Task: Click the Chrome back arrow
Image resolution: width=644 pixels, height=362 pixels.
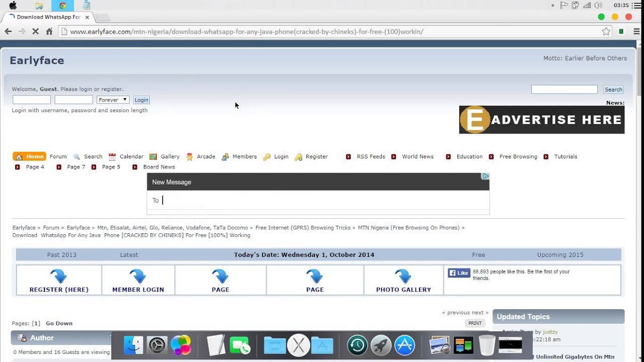Action: pyautogui.click(x=8, y=31)
